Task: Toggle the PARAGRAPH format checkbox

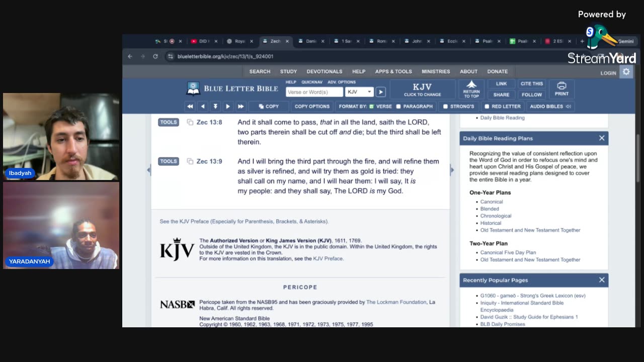Action: 398,107
